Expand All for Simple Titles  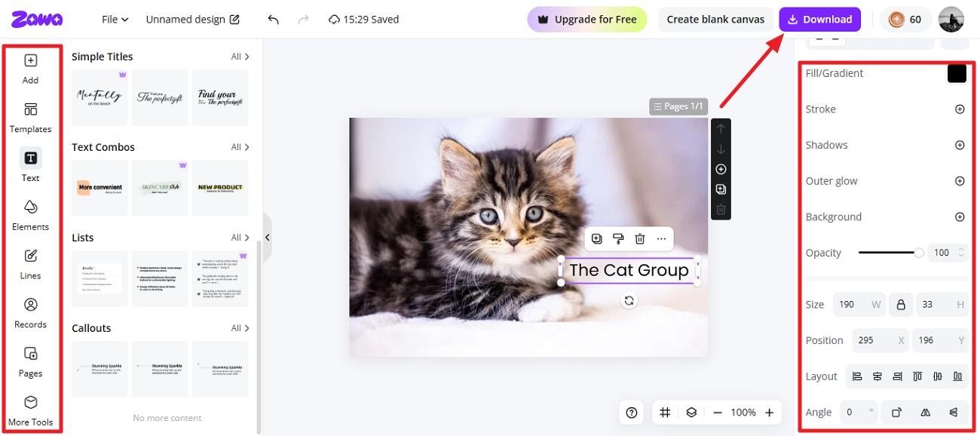240,57
